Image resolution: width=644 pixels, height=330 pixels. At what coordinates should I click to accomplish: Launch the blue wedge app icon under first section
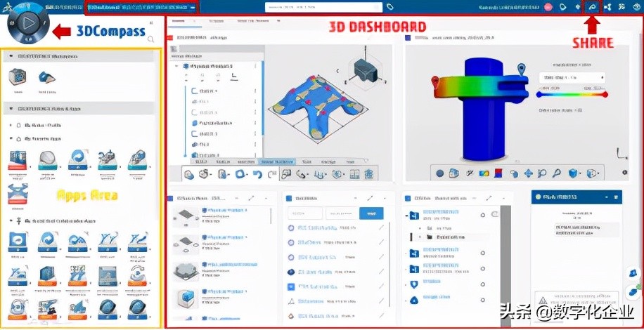point(46,77)
